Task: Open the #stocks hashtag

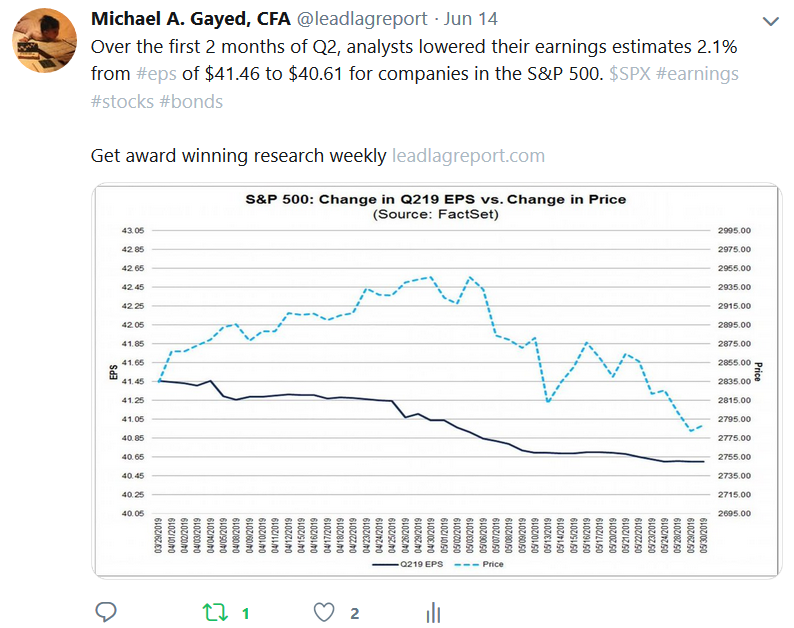Action: coord(122,101)
